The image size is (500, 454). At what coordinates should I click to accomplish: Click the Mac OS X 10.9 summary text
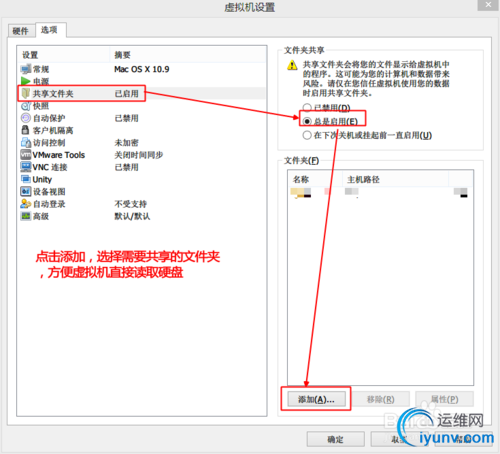point(142,69)
